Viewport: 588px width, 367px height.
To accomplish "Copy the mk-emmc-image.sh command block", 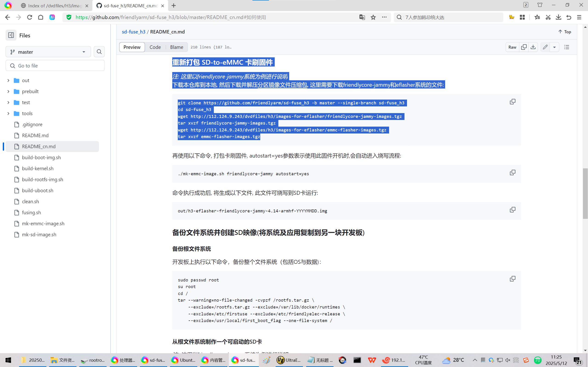I will pos(512,172).
